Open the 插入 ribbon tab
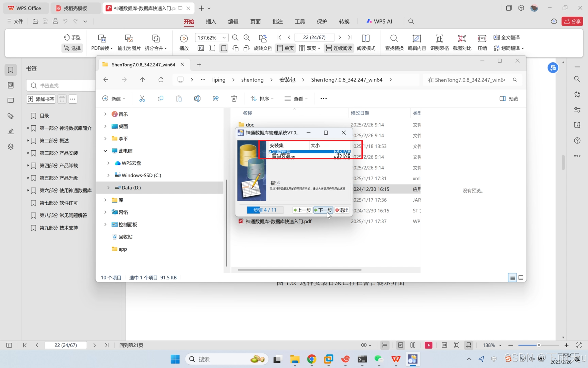The width and height of the screenshot is (588, 368). click(211, 21)
